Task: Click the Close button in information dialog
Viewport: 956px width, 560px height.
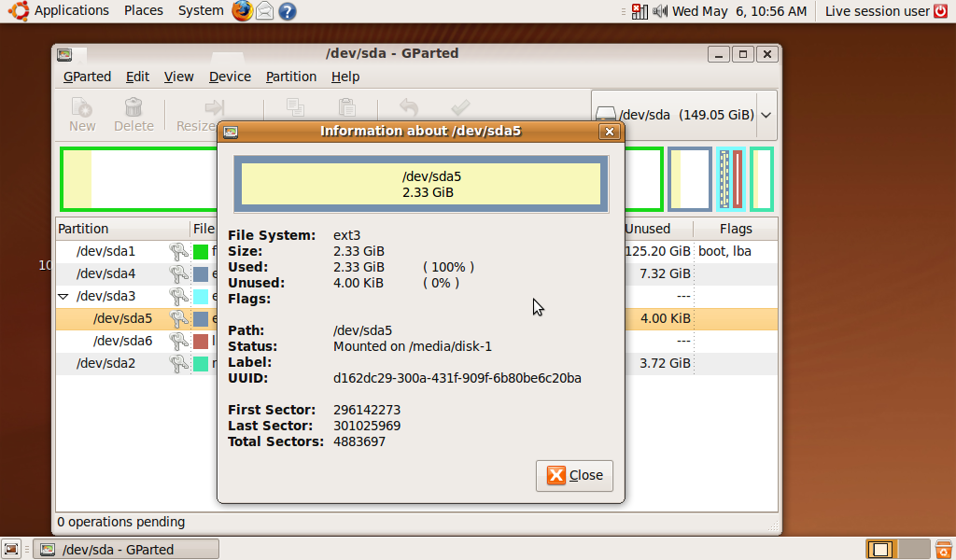Action: (x=574, y=475)
